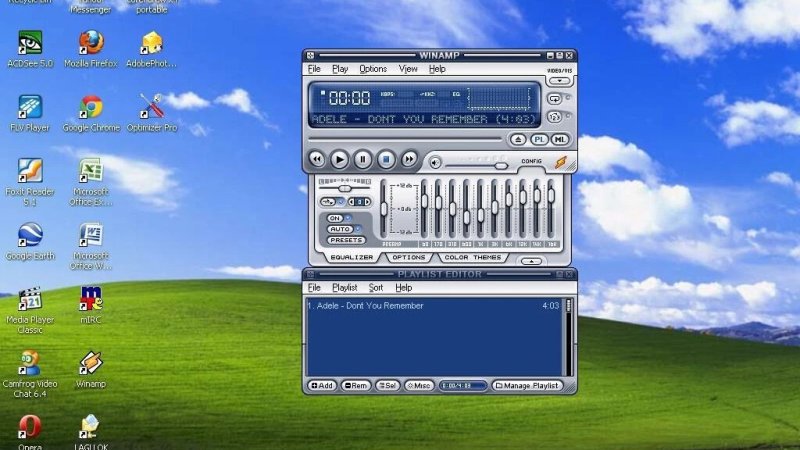800x450 pixels.
Task: Open the Misc playlist options menu
Action: click(419, 385)
